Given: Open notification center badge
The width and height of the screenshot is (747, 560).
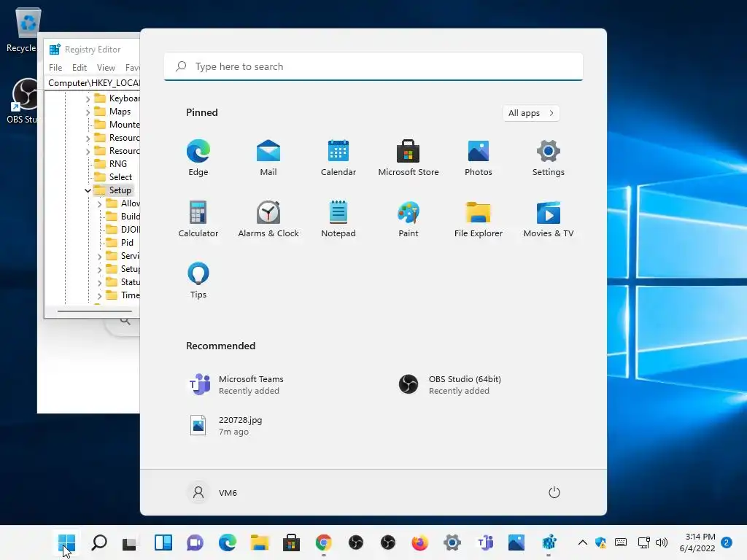Looking at the screenshot, I should coord(727,542).
